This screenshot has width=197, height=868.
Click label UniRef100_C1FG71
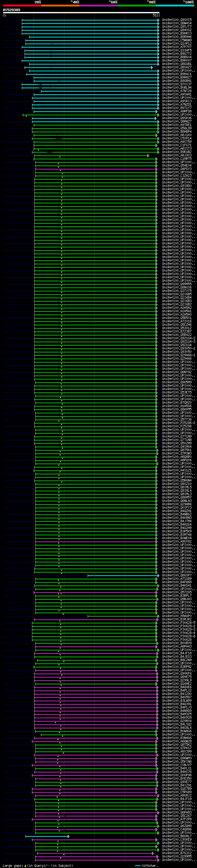[177, 145]
